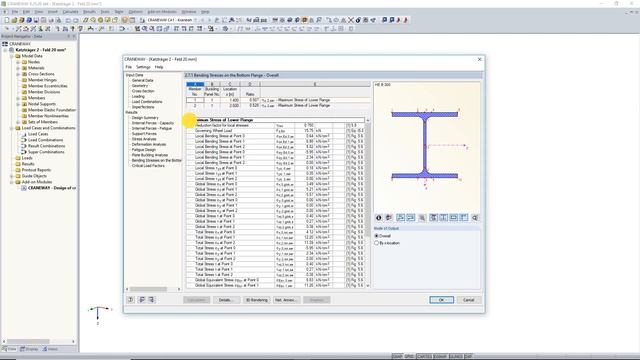Switch to the Display navigator tab

[x=29, y=349]
